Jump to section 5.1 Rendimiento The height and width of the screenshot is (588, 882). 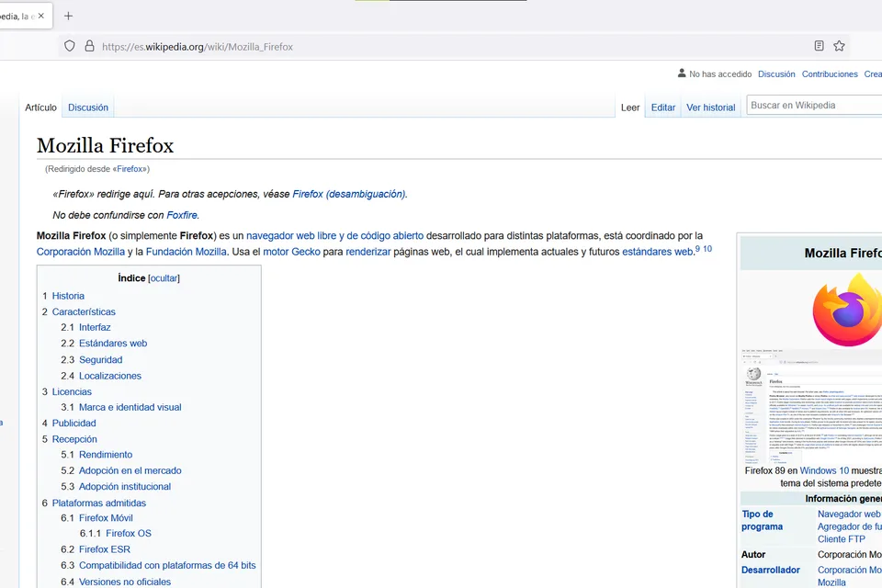(x=105, y=455)
